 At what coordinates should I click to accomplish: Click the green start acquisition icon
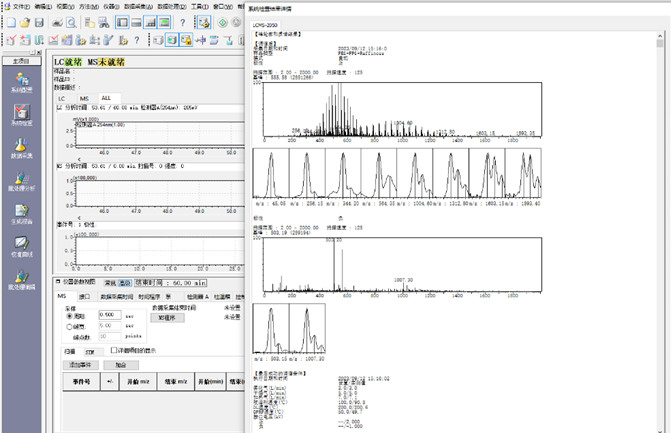pyautogui.click(x=223, y=22)
